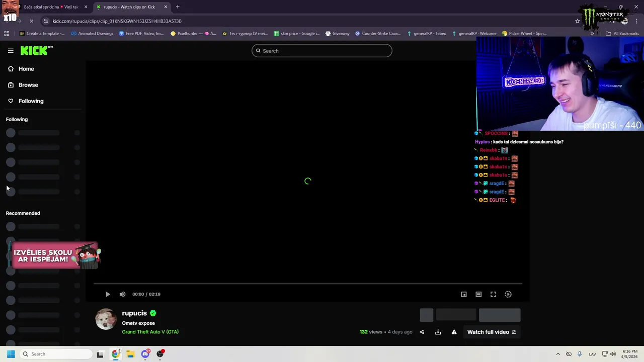Screen dimensions: 644x362
Task: Open rupucis channel avatar
Action: click(106, 319)
